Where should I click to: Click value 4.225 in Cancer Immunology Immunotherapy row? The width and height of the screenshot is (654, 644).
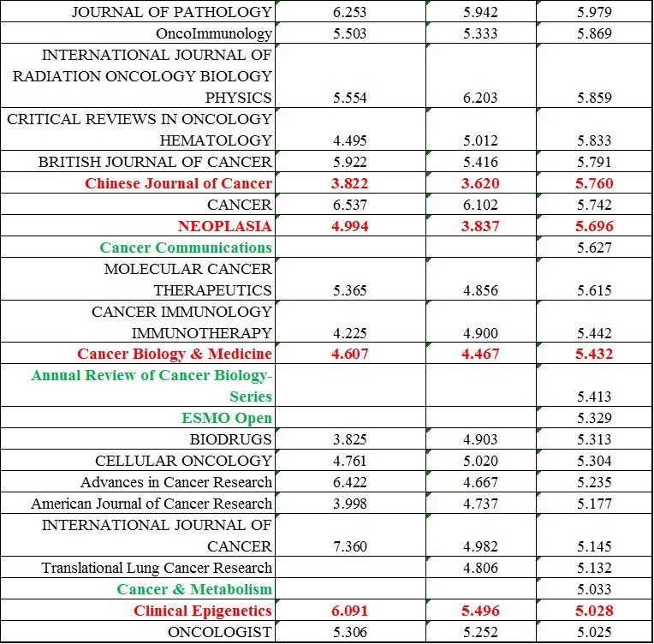point(349,333)
